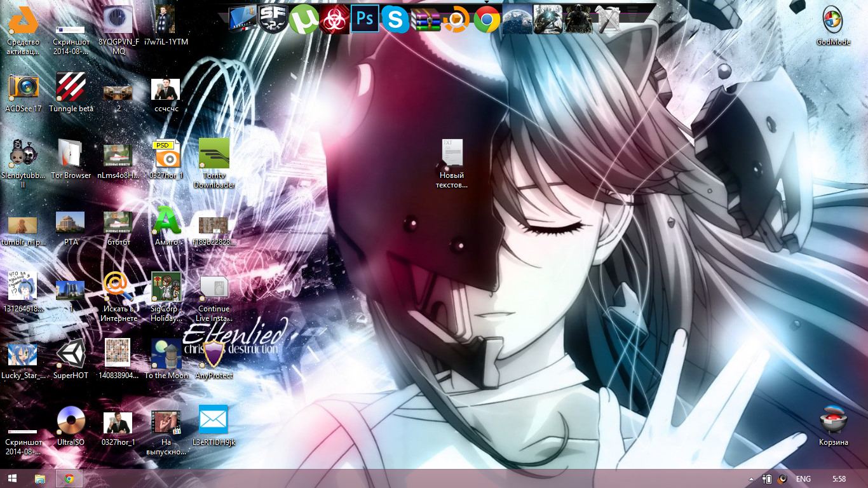Open the Windows Start button
Screen dimensions: 868x488
[12, 478]
